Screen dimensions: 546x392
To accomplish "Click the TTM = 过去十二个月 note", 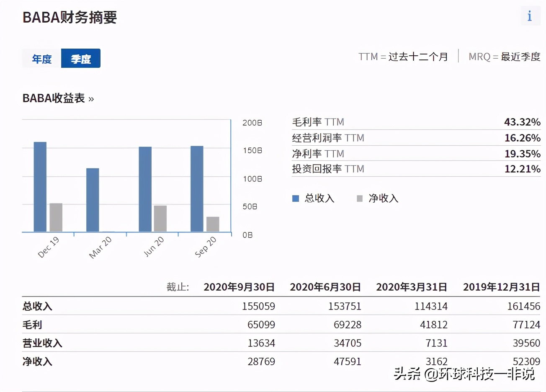I will (403, 57).
